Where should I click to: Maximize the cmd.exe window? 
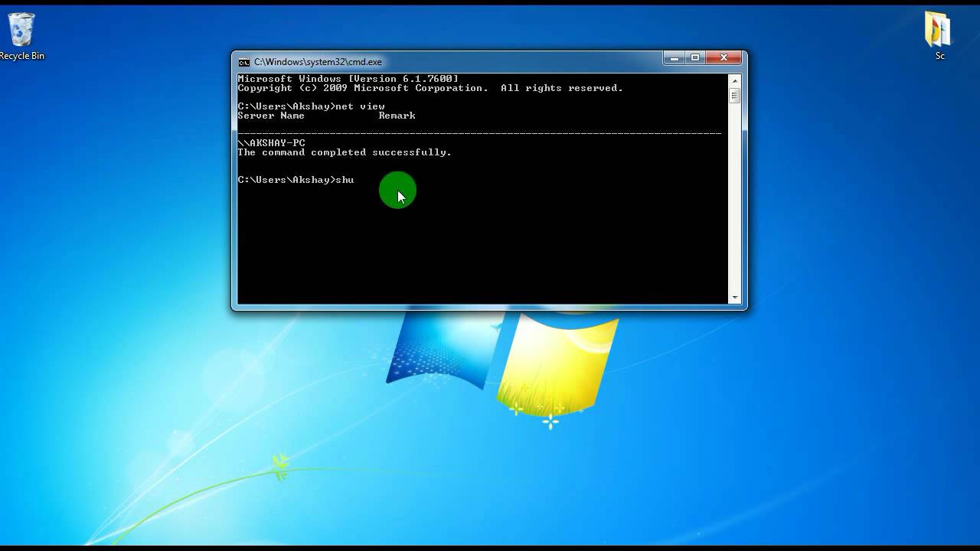click(695, 58)
